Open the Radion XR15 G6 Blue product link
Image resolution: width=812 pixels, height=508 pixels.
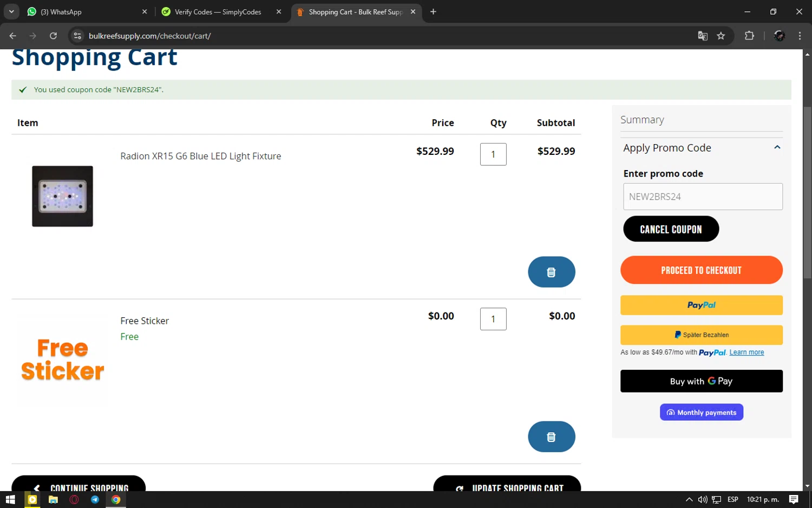pyautogui.click(x=200, y=156)
